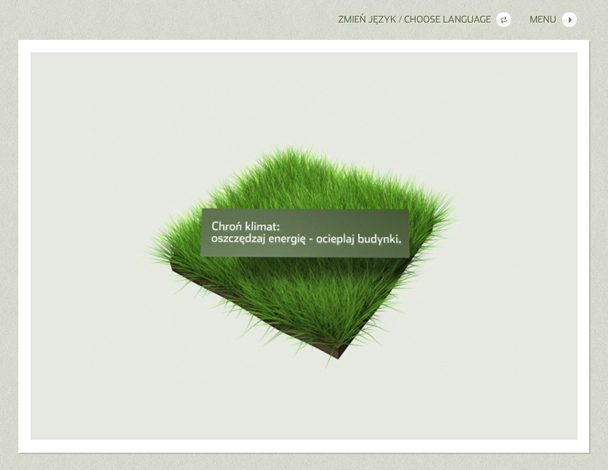Click the word 'budynki' in the banner

tap(377, 240)
